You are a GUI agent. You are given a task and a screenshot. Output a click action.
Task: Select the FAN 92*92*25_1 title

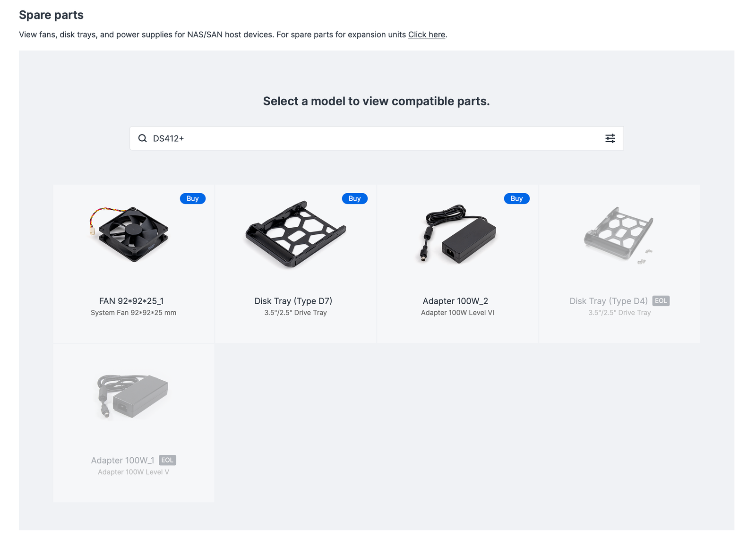tap(131, 301)
